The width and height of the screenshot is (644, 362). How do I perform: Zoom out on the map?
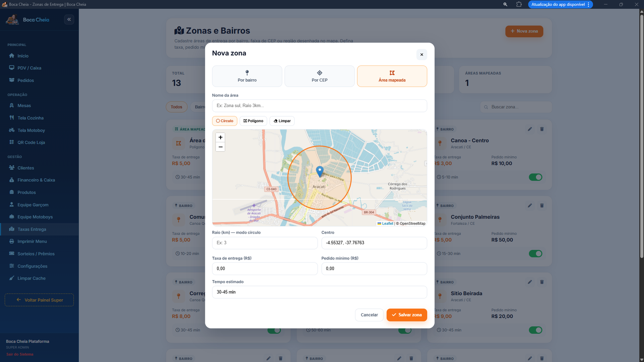[221, 147]
